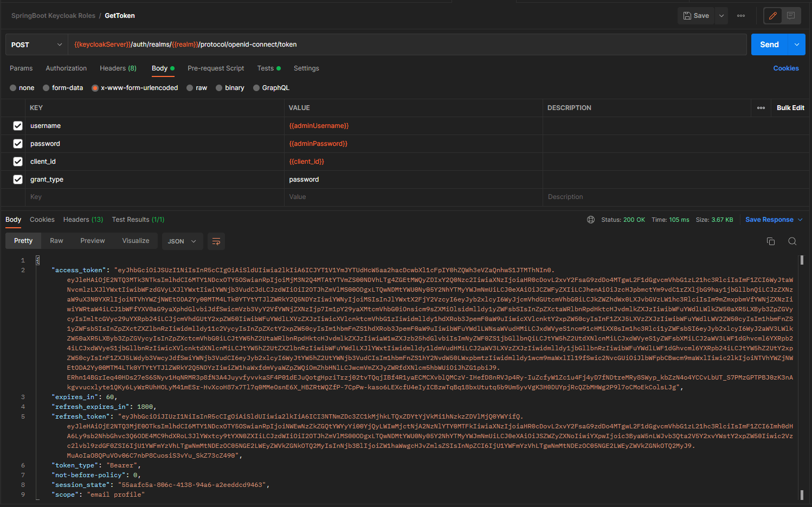The image size is (812, 507).
Task: Click the Save disk button
Action: coord(696,16)
